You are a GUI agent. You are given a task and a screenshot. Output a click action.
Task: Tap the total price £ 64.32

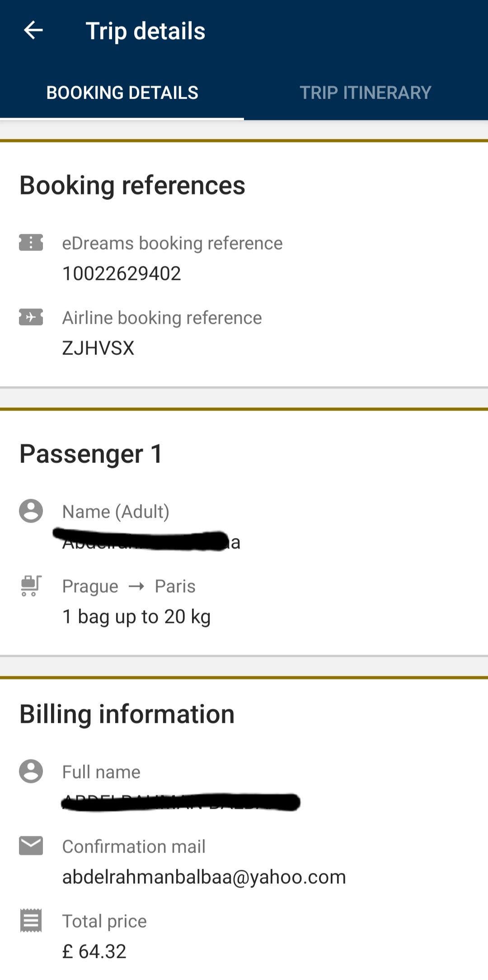pyautogui.click(x=94, y=952)
